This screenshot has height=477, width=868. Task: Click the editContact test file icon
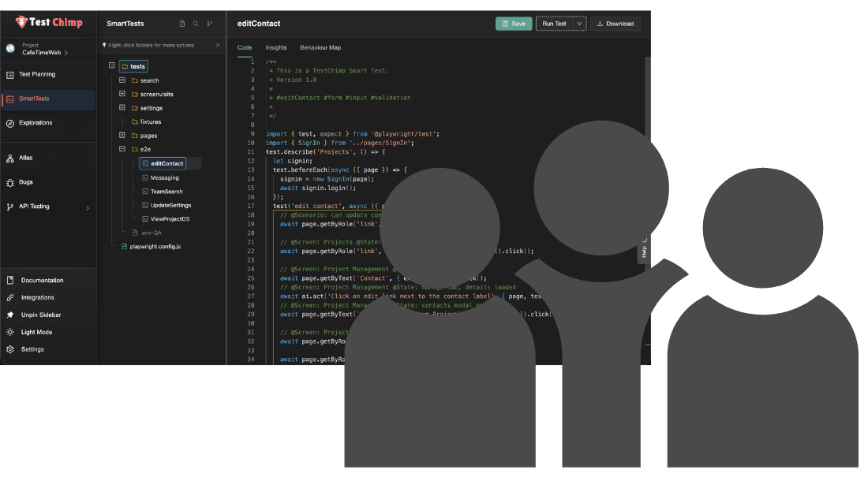click(146, 164)
